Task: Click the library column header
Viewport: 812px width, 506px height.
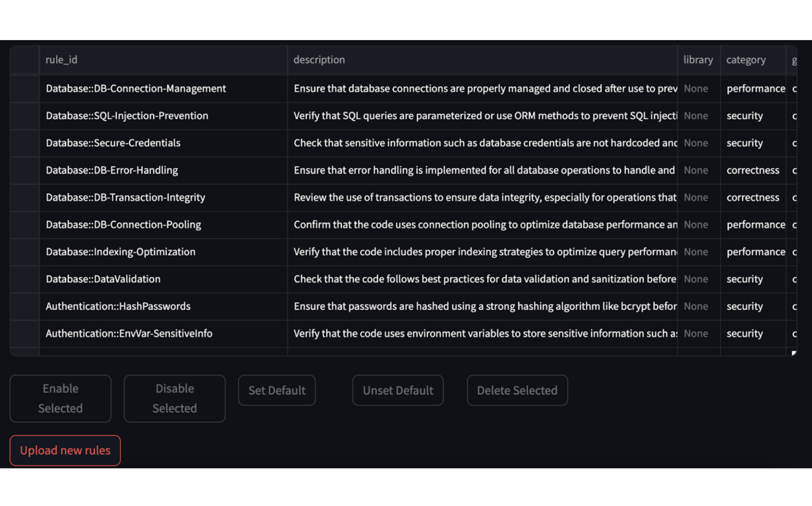Action: [698, 59]
